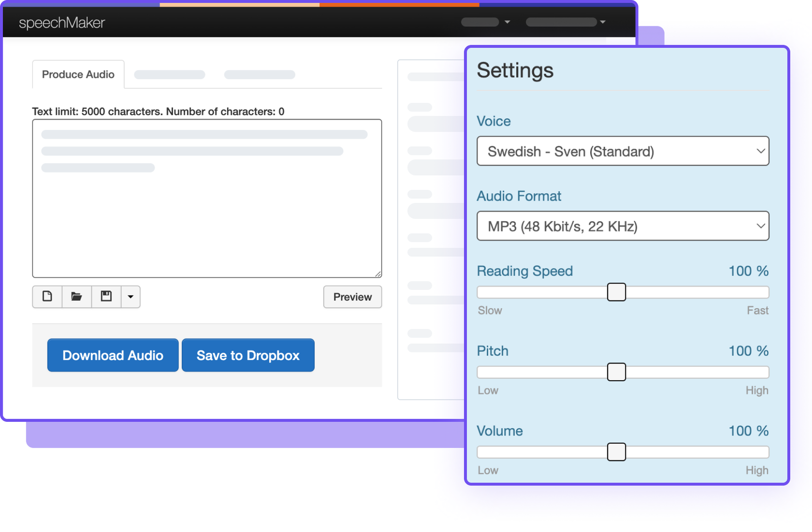Click the new blank document icon
Image resolution: width=812 pixels, height=532 pixels.
(47, 296)
